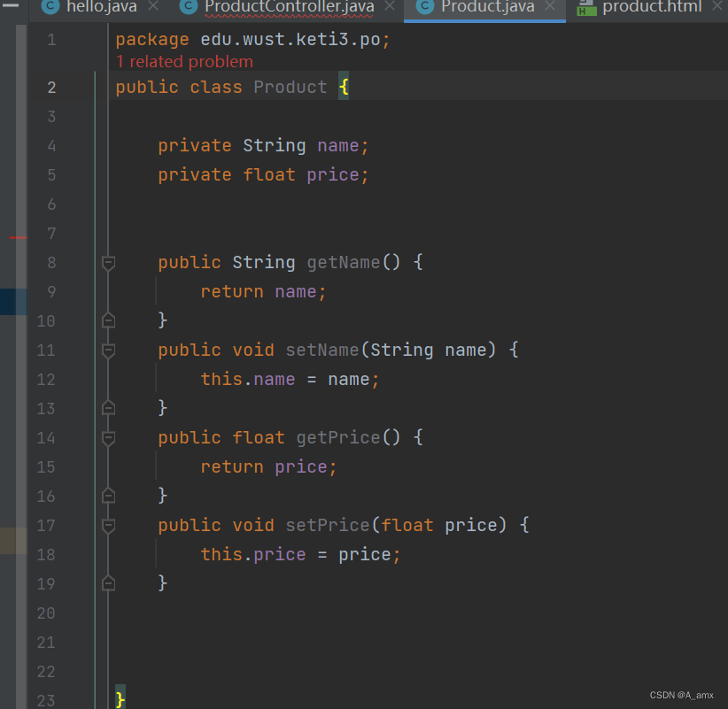Click line number 7 in the gutter
Screen dimensions: 728x709
click(51, 234)
